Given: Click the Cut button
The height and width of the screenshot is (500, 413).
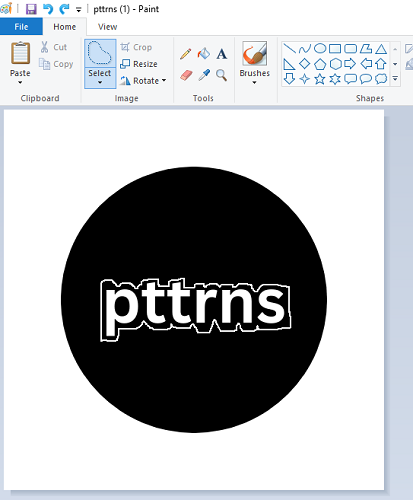Looking at the screenshot, I should click(54, 47).
